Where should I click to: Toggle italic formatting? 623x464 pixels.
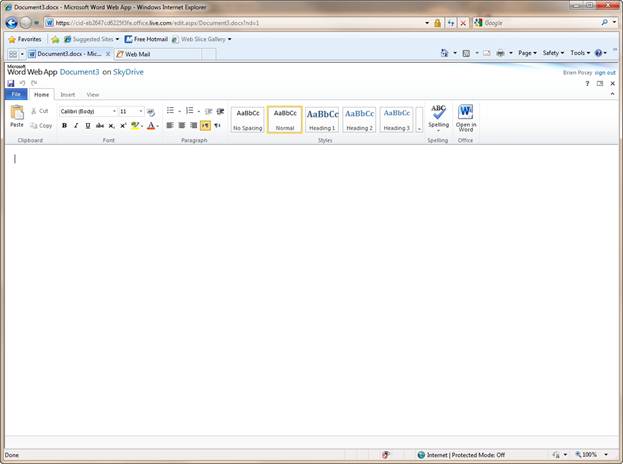tap(76, 126)
